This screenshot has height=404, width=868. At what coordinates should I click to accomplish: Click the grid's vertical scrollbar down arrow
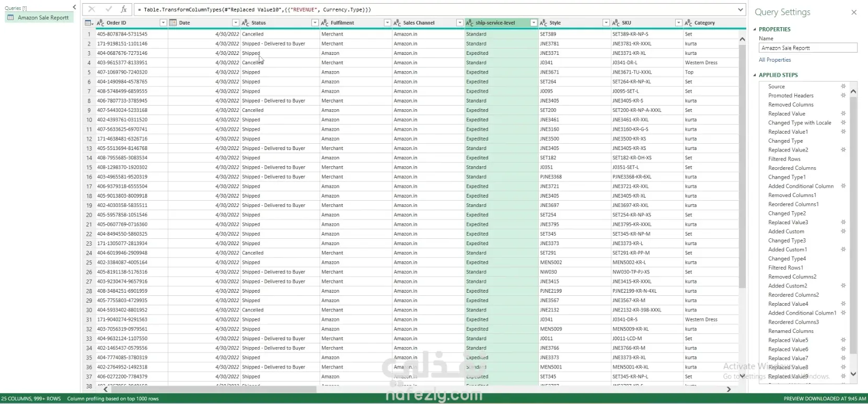[x=742, y=376]
